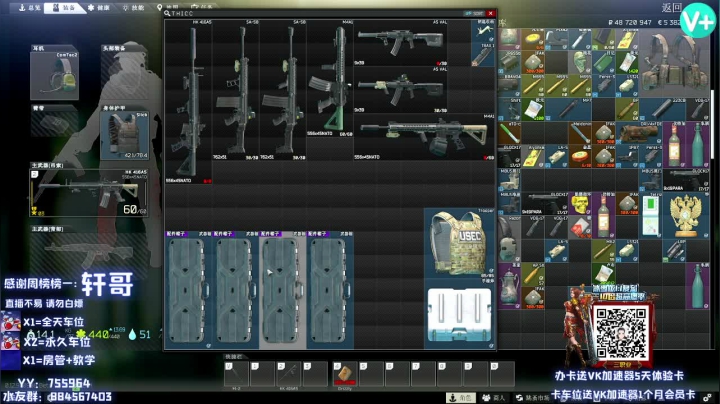Open the 跳蚤市场 flea market tab
720x404 pixels.
coord(533,398)
